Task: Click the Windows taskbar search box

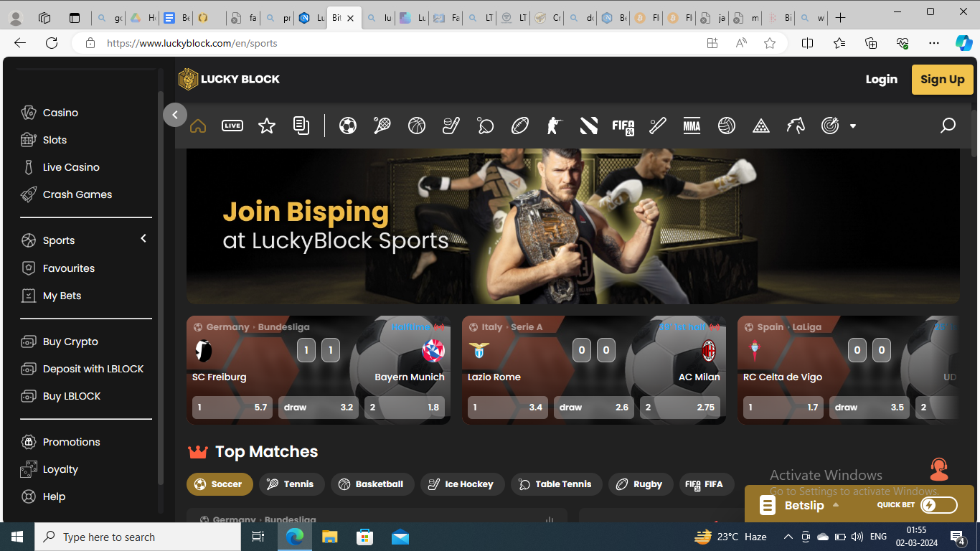Action: 137,537
